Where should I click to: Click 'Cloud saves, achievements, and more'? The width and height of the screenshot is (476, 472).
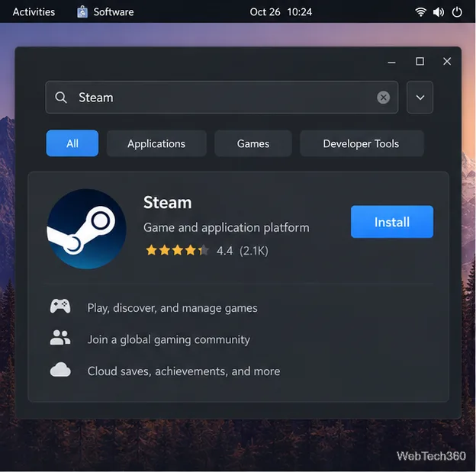coord(184,371)
